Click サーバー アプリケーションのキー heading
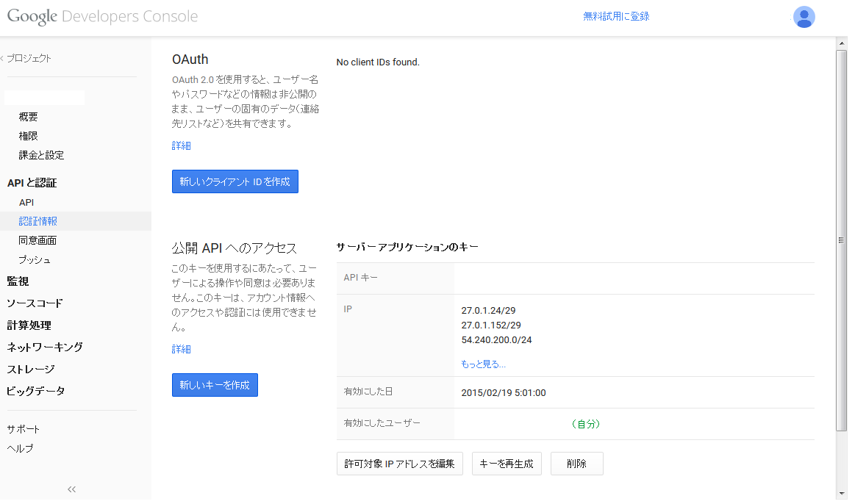The image size is (855, 504). [x=407, y=248]
